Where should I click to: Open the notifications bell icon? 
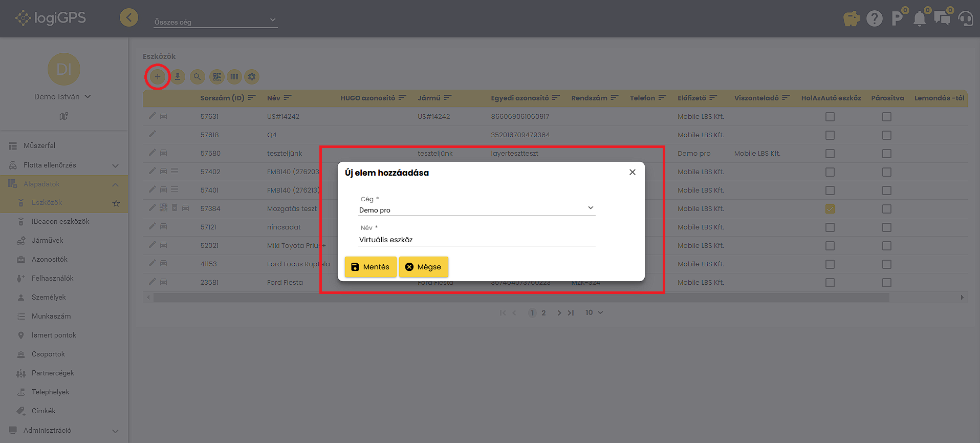coord(920,19)
